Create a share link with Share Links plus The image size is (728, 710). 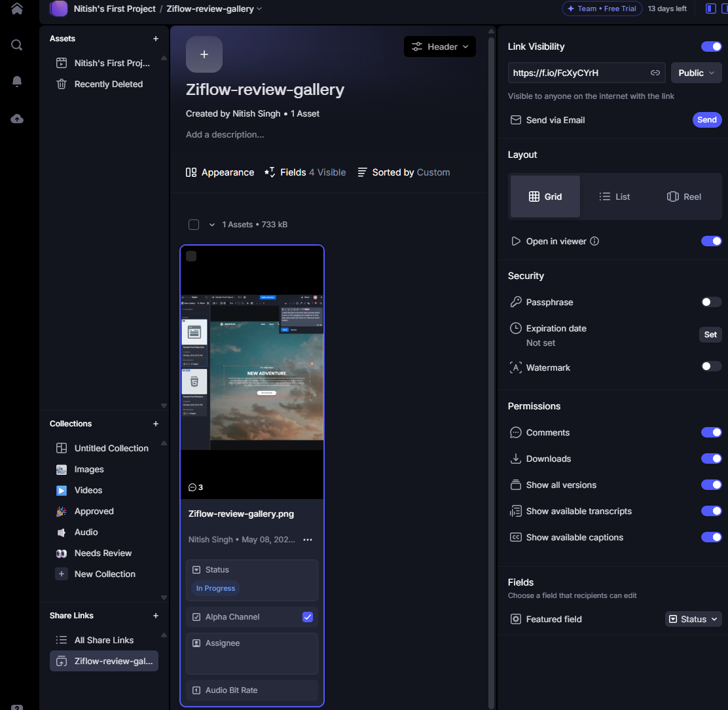(x=156, y=615)
